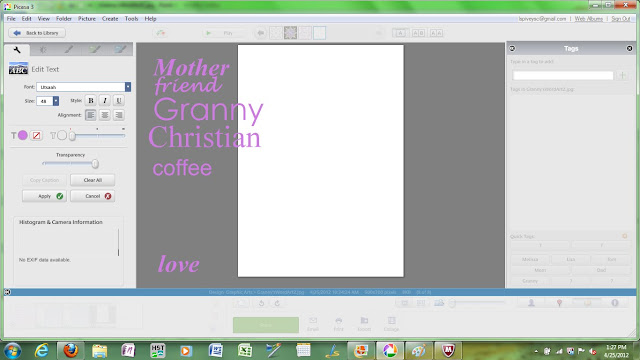Open Word from the taskbar
640x360 pixels.
215,351
